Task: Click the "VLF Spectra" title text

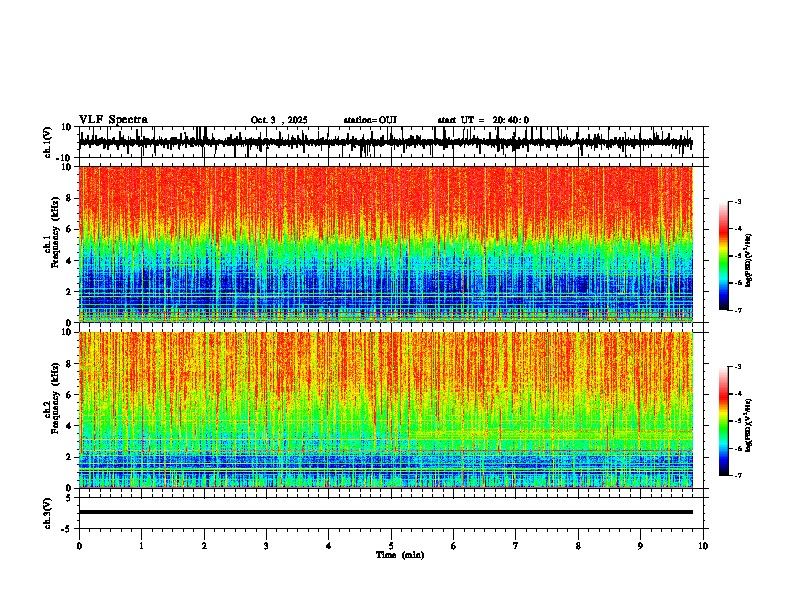Action: [114, 120]
